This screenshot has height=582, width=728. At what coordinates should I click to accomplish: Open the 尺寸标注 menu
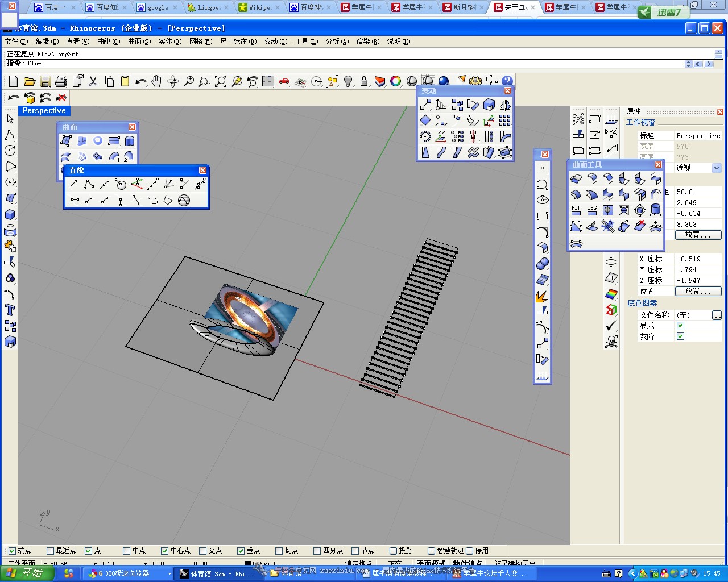point(238,41)
